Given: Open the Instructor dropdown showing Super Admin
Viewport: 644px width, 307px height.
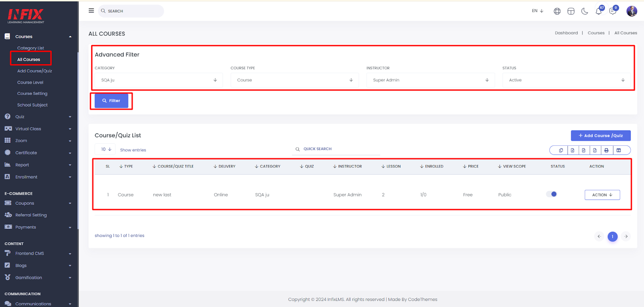Looking at the screenshot, I should tap(430, 80).
